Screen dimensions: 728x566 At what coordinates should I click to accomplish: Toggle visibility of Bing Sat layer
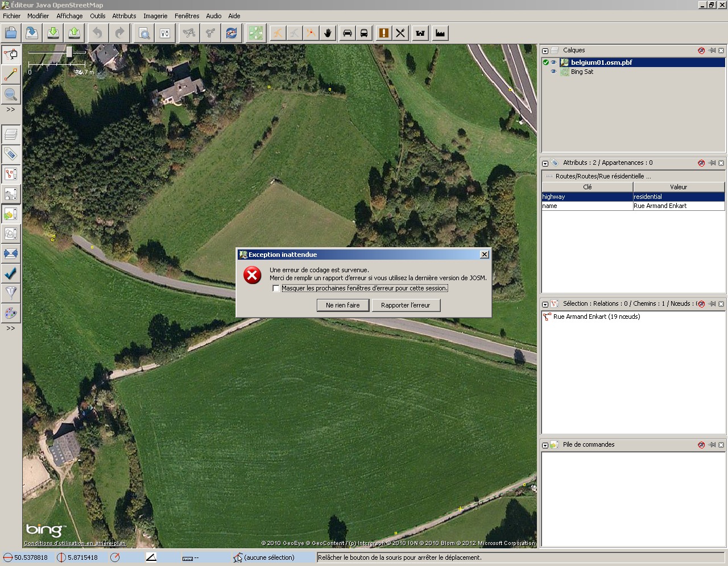pos(553,72)
